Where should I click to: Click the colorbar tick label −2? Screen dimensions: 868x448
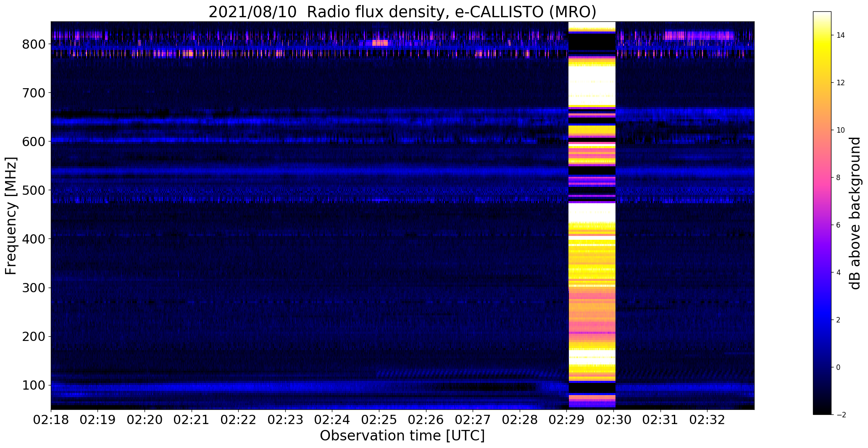click(841, 415)
